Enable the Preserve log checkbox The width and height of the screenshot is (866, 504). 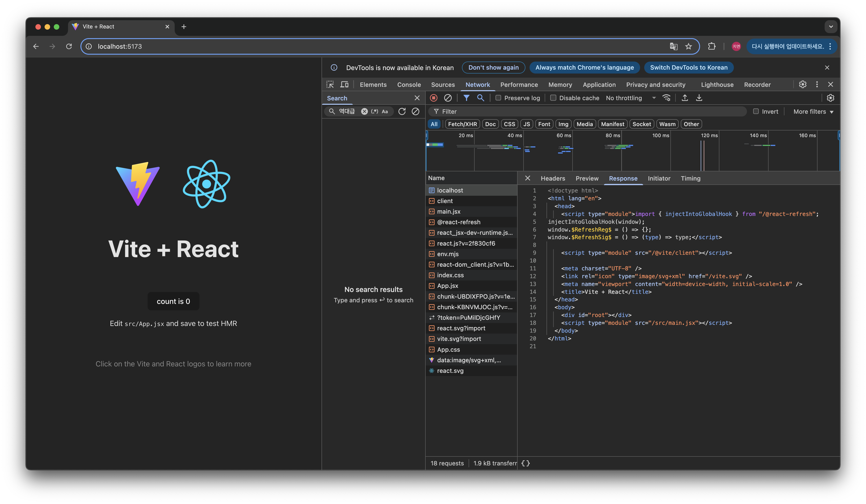[x=498, y=98]
